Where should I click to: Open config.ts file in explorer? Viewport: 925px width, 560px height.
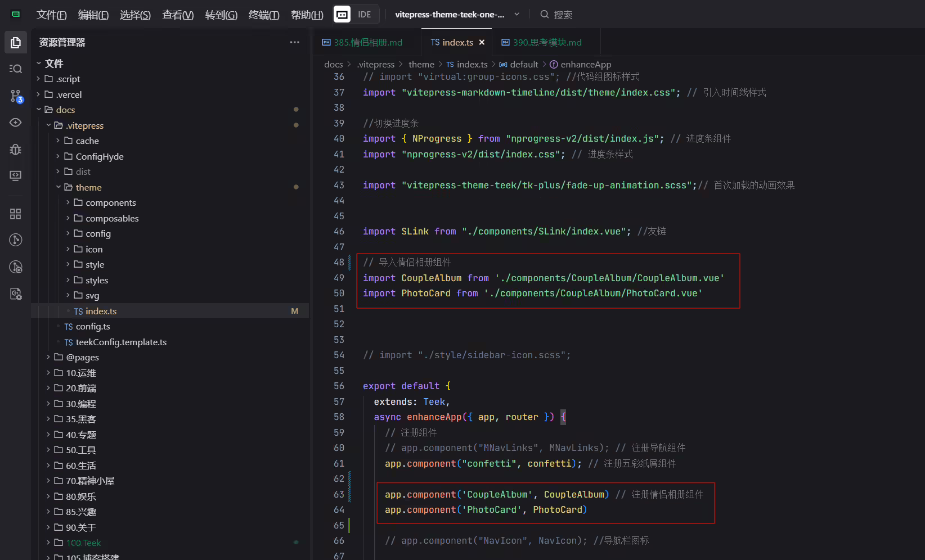click(93, 327)
